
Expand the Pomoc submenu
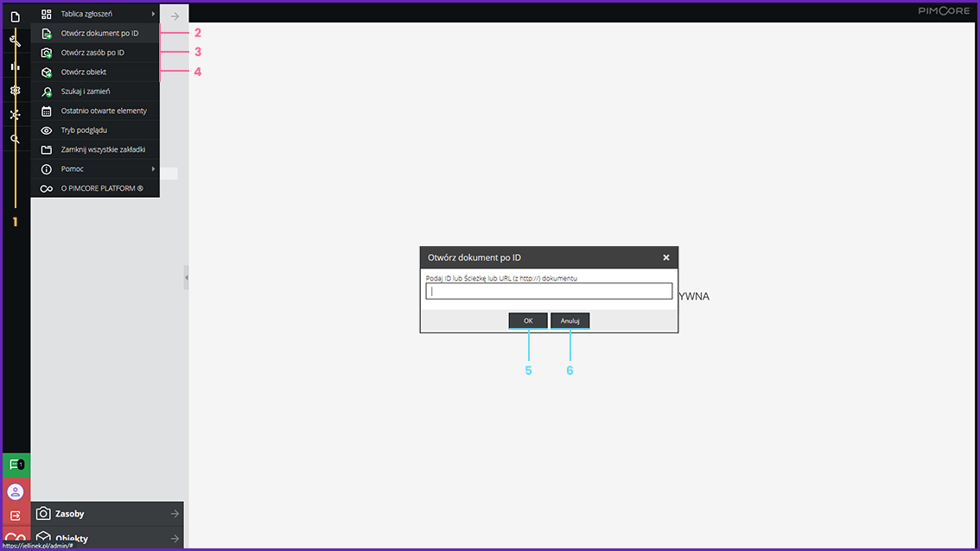click(95, 169)
